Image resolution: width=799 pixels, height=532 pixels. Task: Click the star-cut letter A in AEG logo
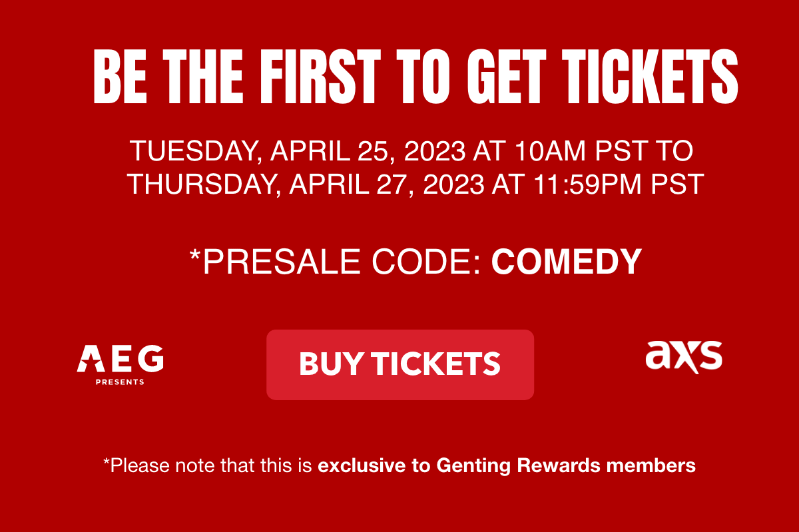coord(89,358)
